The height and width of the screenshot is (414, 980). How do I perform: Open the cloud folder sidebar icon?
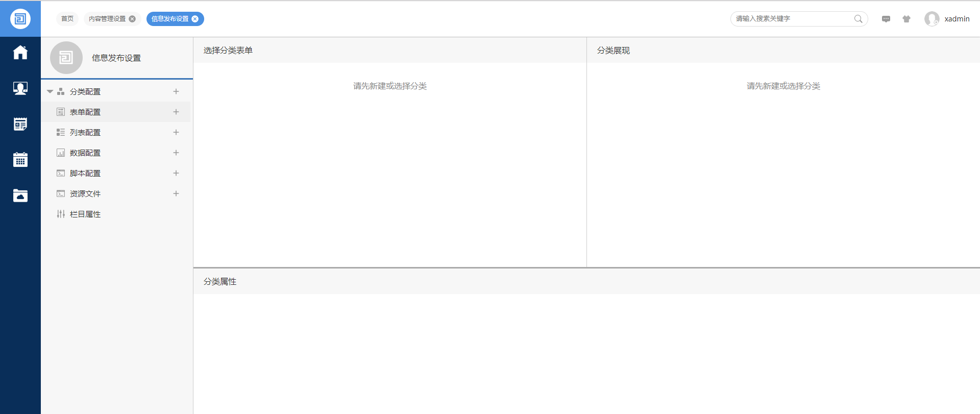point(20,196)
